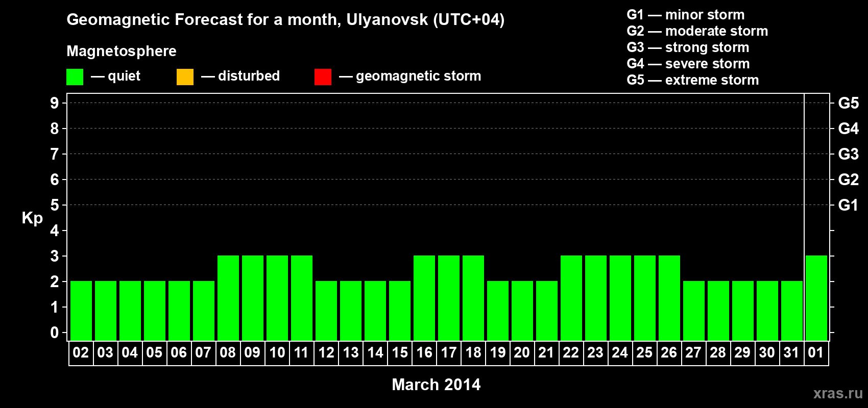
Task: Click the green bar for day 16
Action: 424,298
